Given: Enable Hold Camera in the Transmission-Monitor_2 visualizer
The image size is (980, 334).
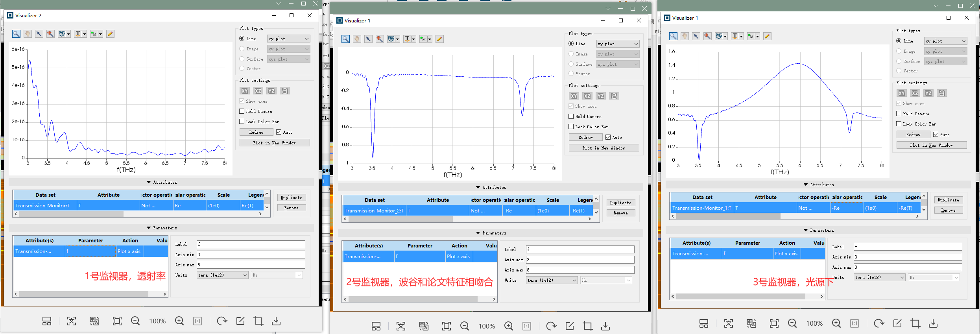Looking at the screenshot, I should tap(571, 116).
